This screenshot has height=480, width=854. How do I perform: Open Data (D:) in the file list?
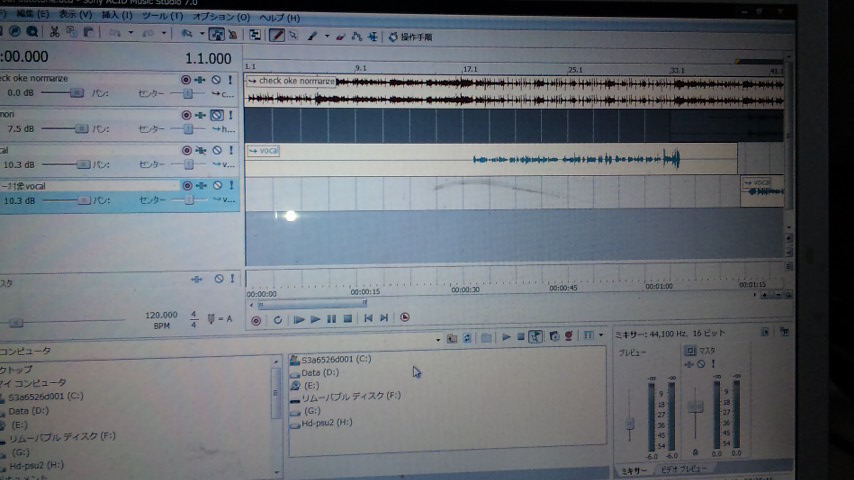coord(320,371)
